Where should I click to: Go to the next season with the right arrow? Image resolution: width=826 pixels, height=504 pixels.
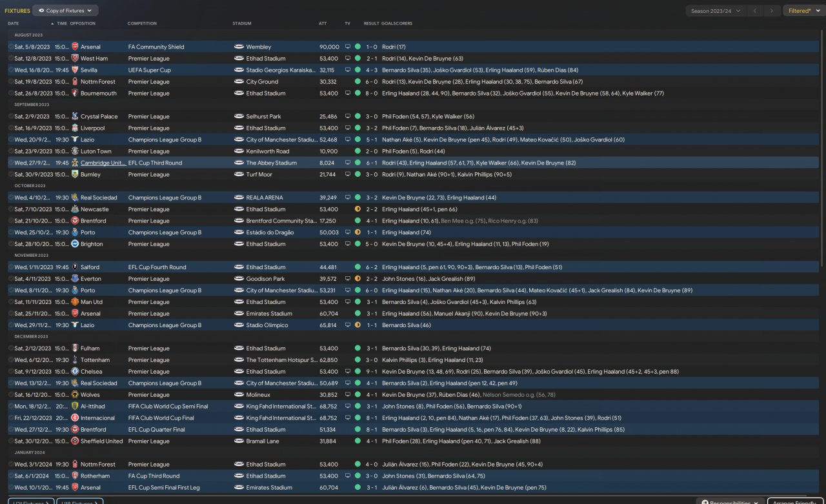[x=772, y=11]
